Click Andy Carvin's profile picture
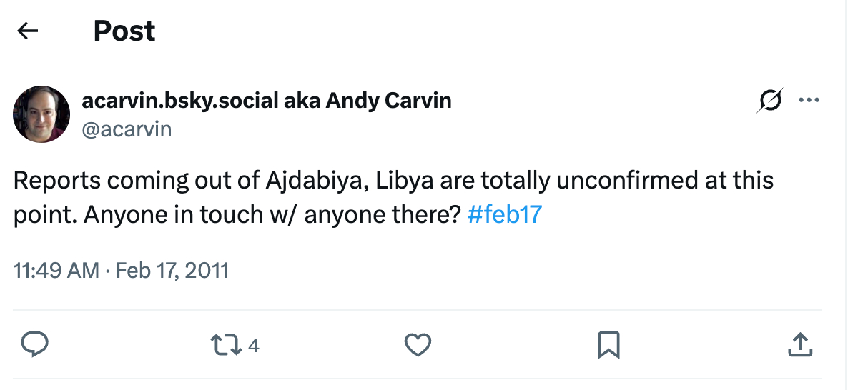The image size is (868, 390). 41,114
